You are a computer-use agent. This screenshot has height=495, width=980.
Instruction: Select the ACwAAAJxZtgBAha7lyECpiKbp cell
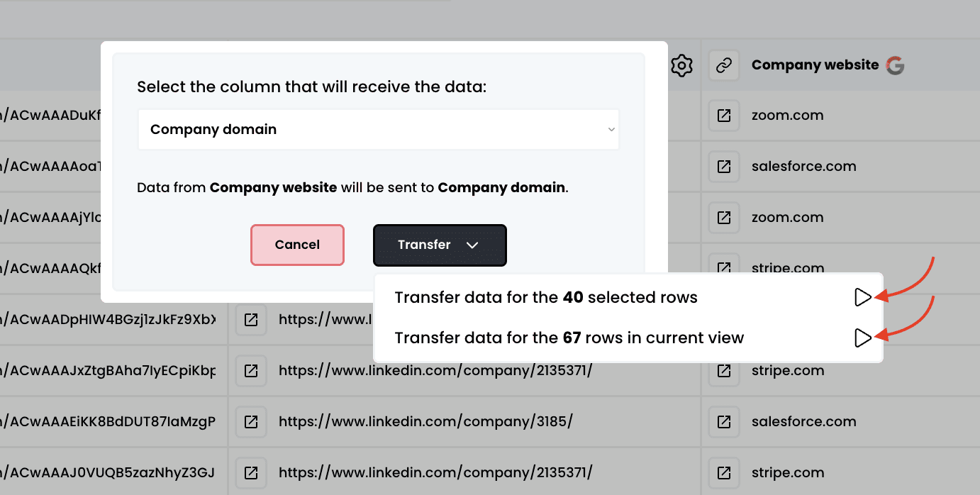point(108,371)
